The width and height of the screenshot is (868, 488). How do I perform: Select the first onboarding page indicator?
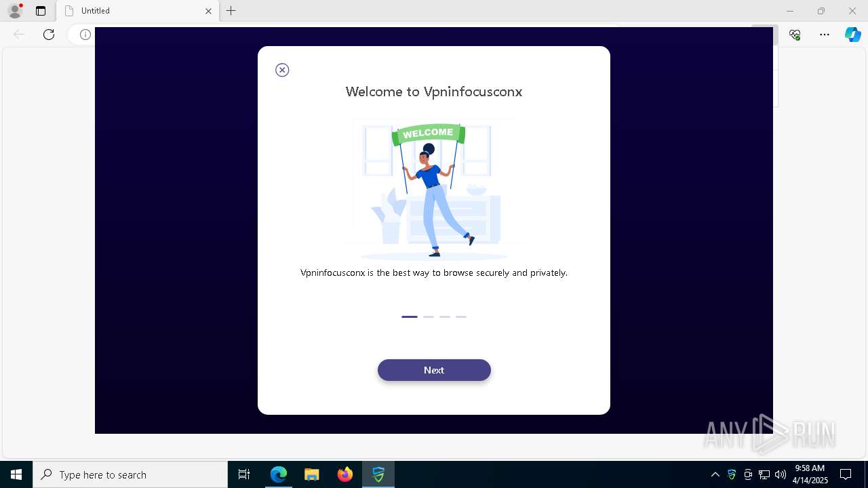[410, 317]
